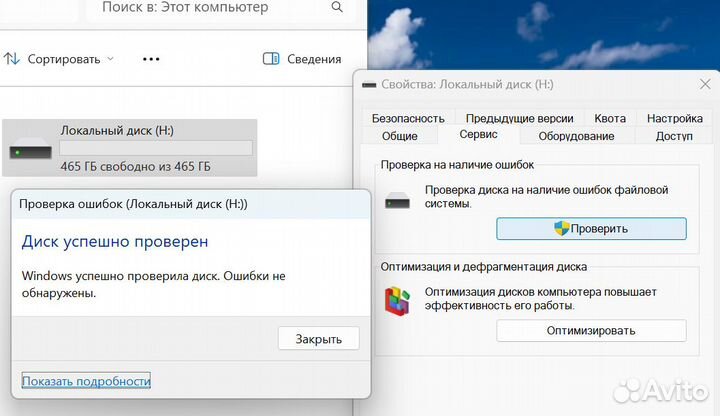
Task: Click the search magnifier icon in Explorer
Action: (337, 7)
